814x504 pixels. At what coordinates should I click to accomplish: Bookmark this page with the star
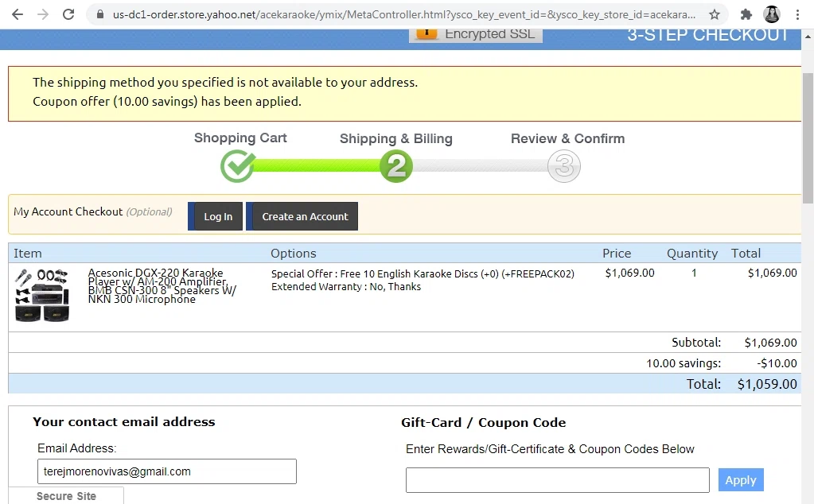(x=715, y=14)
